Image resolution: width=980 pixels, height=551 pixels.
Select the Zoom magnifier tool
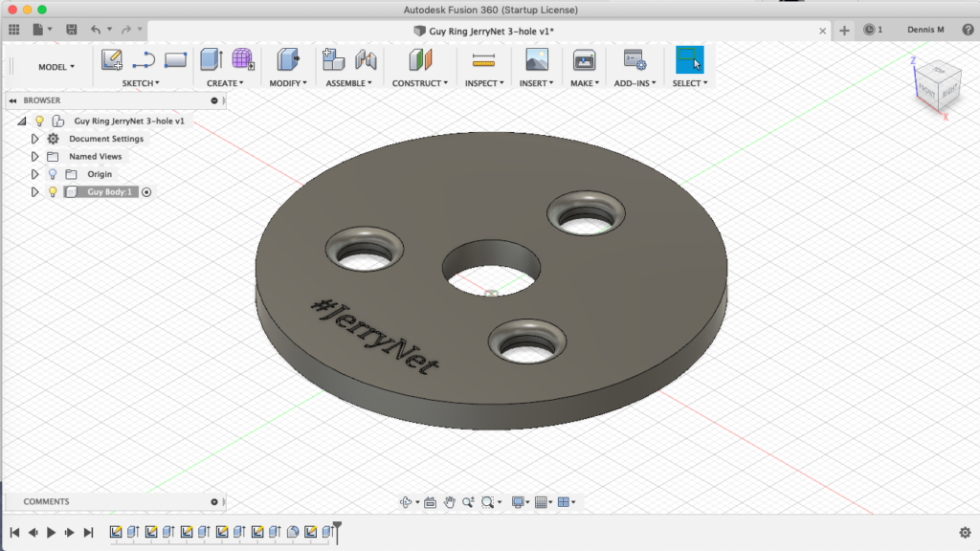click(x=468, y=502)
